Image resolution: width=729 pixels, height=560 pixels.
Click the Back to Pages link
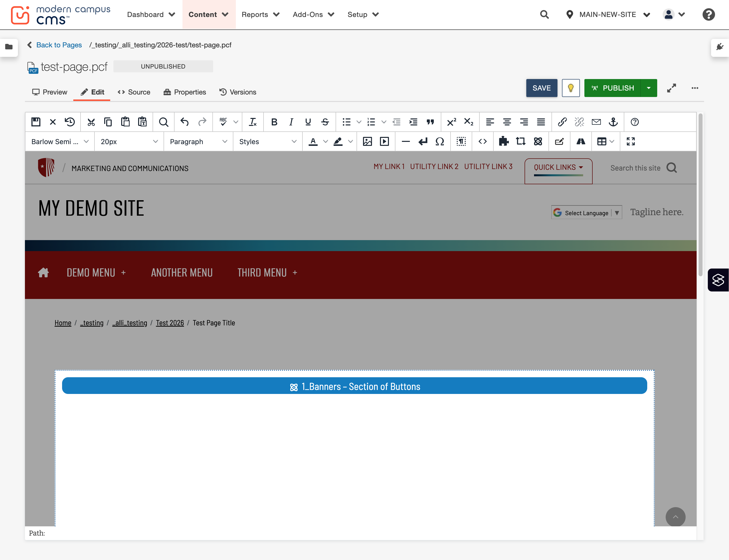click(59, 45)
